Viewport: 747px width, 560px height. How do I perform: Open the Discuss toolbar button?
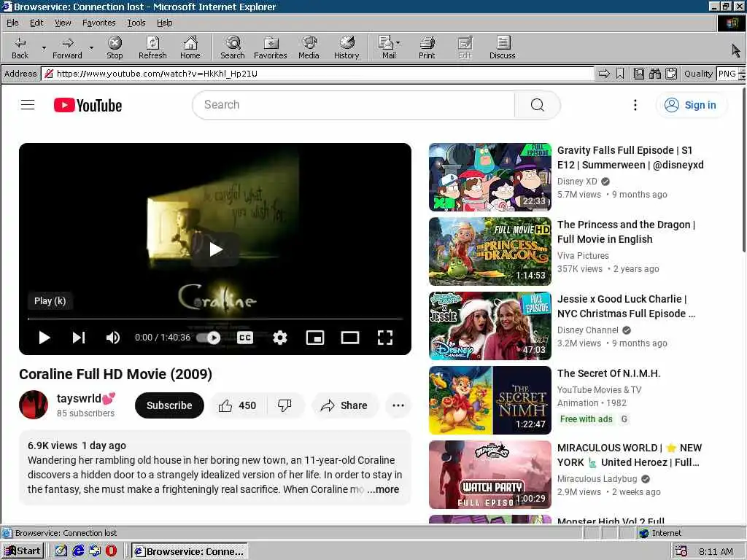pyautogui.click(x=502, y=47)
